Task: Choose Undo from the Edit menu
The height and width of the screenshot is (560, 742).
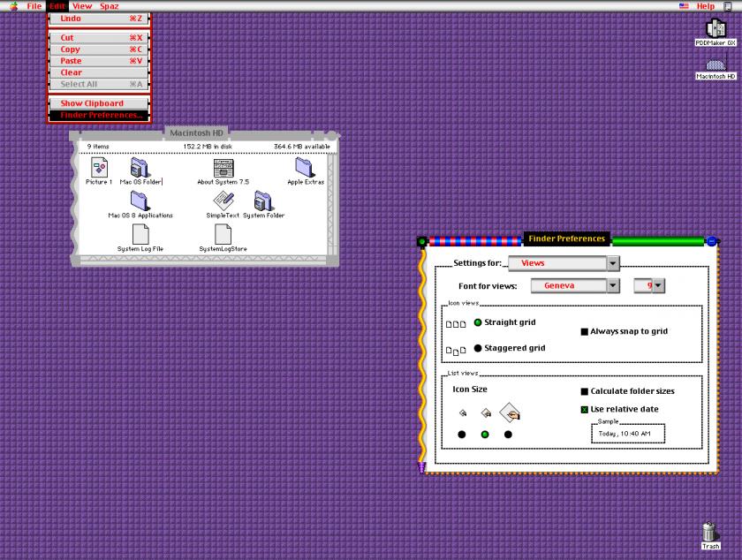Action: point(99,19)
